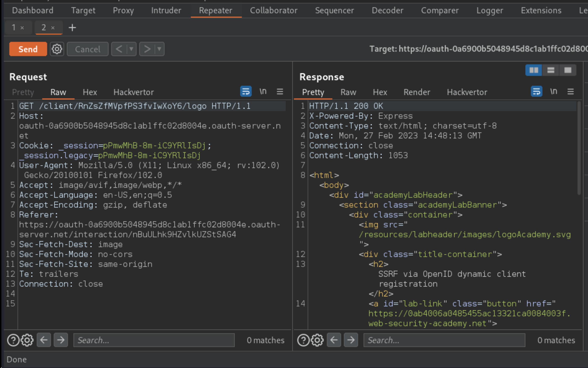Toggle non-printable characters in Response panel
The width and height of the screenshot is (588, 368).
[x=554, y=91]
